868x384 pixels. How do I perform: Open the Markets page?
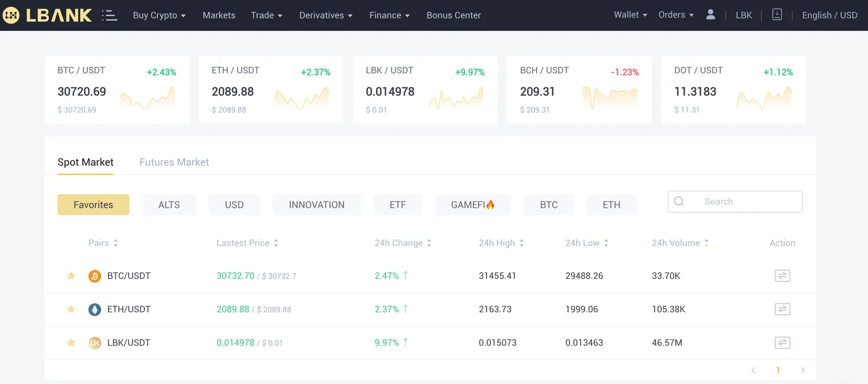click(219, 15)
